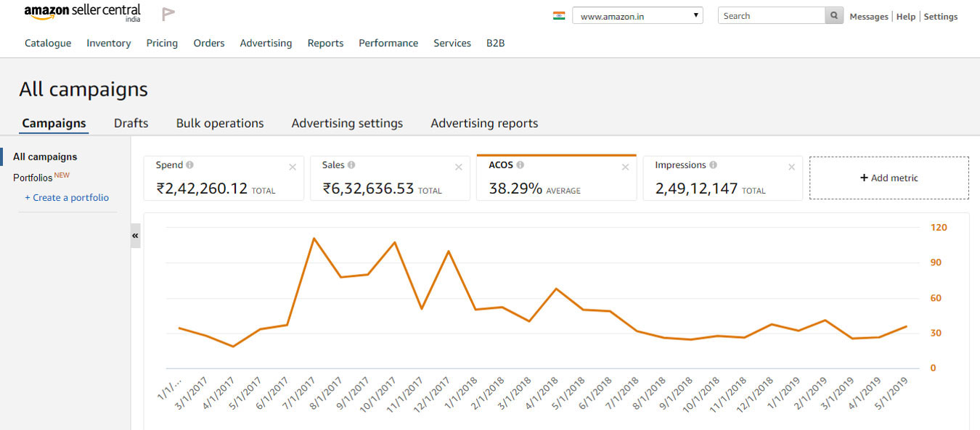Remove the Spend metric card
Viewport: 980px width, 430px height.
click(x=293, y=168)
